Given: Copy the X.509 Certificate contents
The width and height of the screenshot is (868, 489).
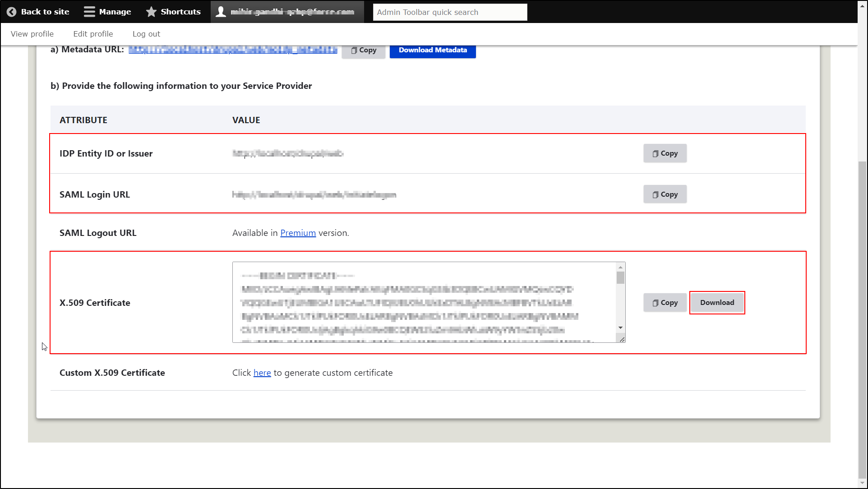Looking at the screenshot, I should pos(665,303).
